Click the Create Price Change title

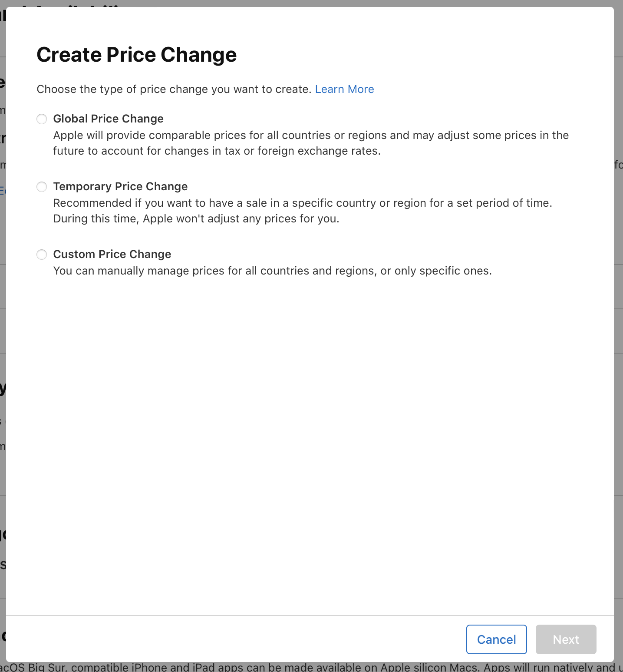click(137, 54)
